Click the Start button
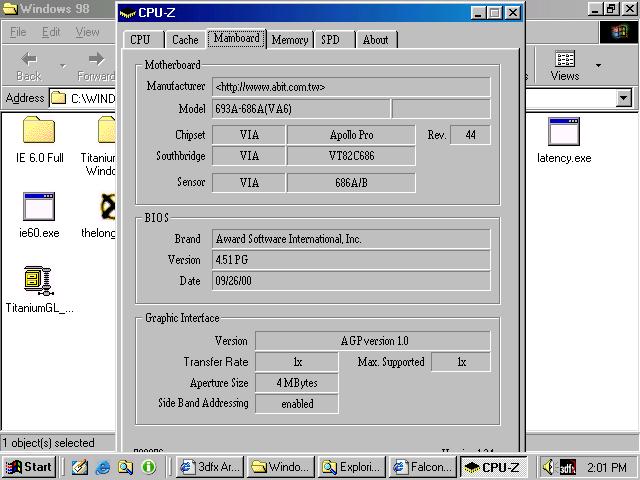Viewport: 640px width, 480px height. click(29, 467)
